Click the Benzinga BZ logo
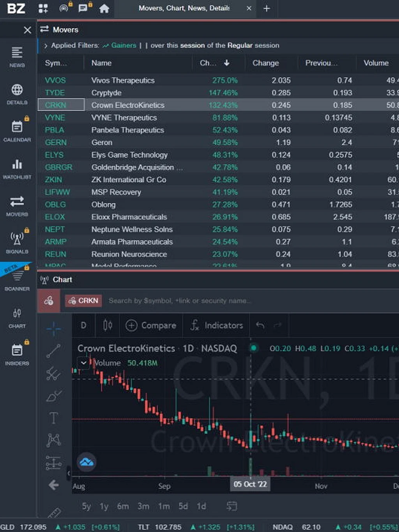 [x=16, y=8]
